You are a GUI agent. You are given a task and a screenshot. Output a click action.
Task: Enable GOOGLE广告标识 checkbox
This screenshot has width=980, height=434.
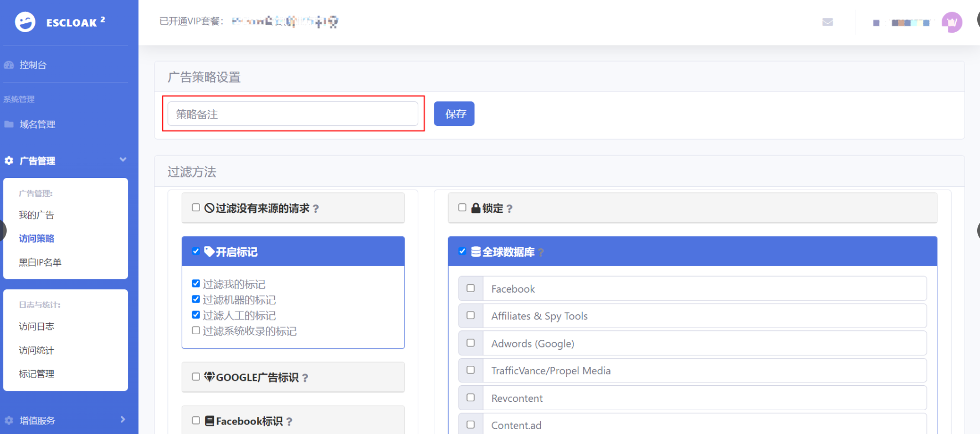pyautogui.click(x=196, y=376)
